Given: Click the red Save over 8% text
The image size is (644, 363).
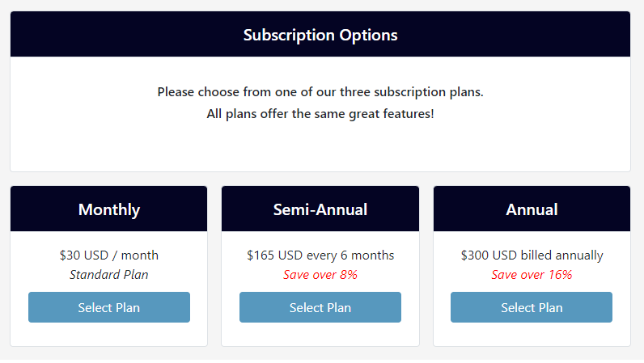Looking at the screenshot, I should [x=320, y=275].
